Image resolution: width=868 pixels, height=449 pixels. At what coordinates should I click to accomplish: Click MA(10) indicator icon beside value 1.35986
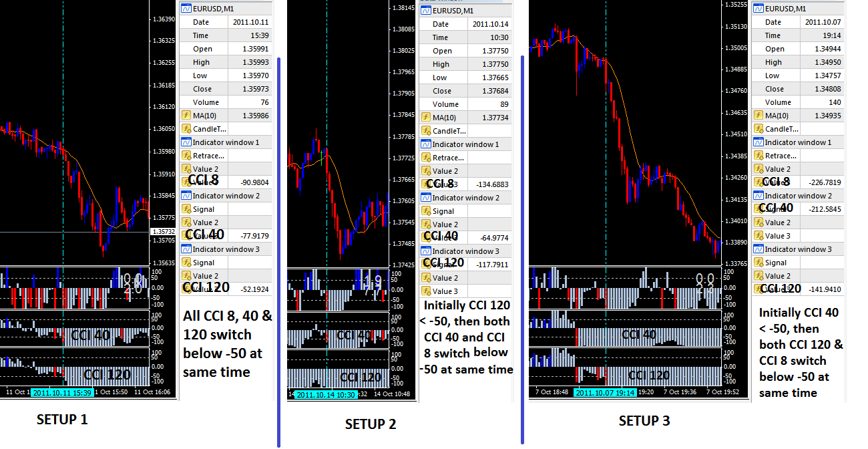coord(186,116)
